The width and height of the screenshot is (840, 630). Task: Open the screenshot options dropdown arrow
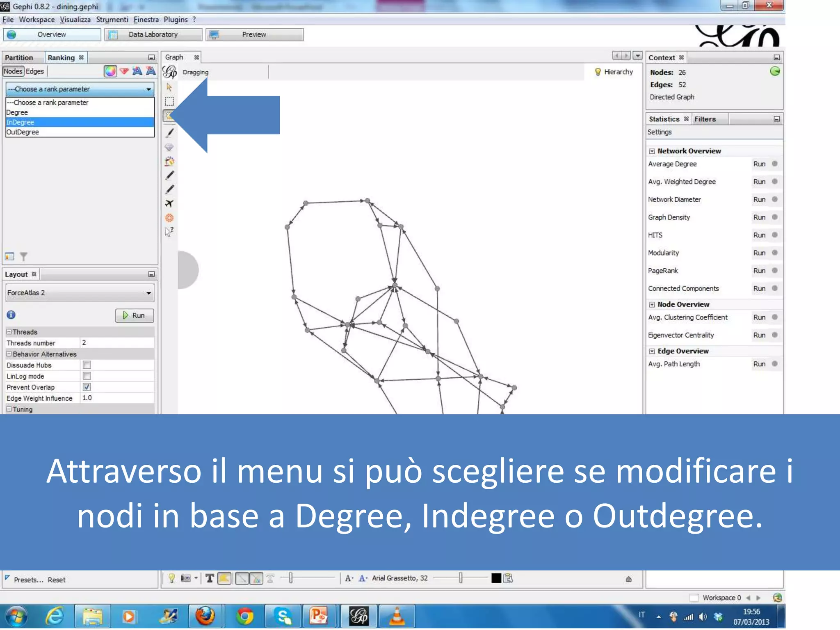pyautogui.click(x=196, y=578)
